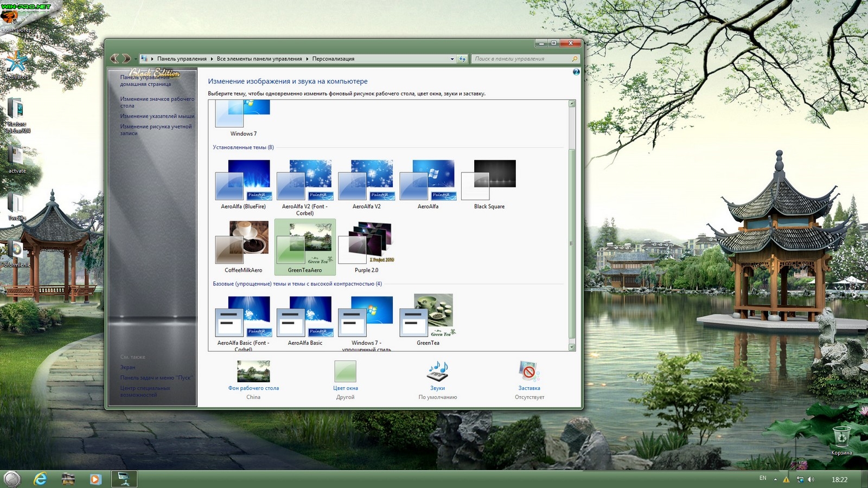Open the Sounds (Звуки) settings icon

(x=438, y=372)
